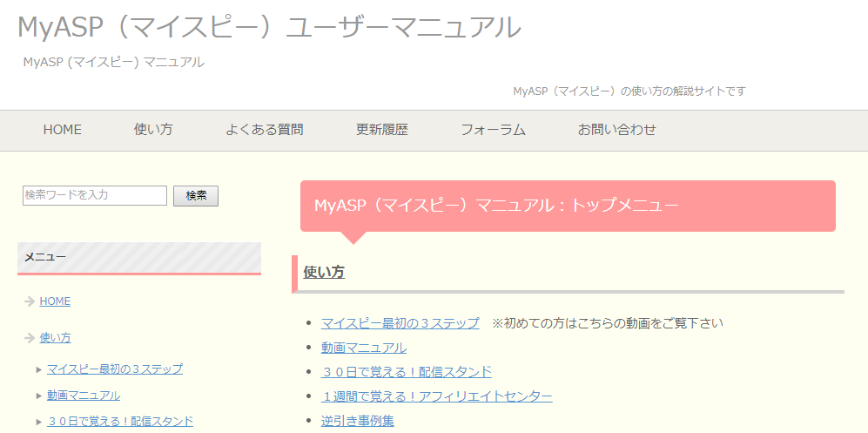Open the HOME navigation menu item
Viewport: 868px width, 433px height.
tap(63, 130)
